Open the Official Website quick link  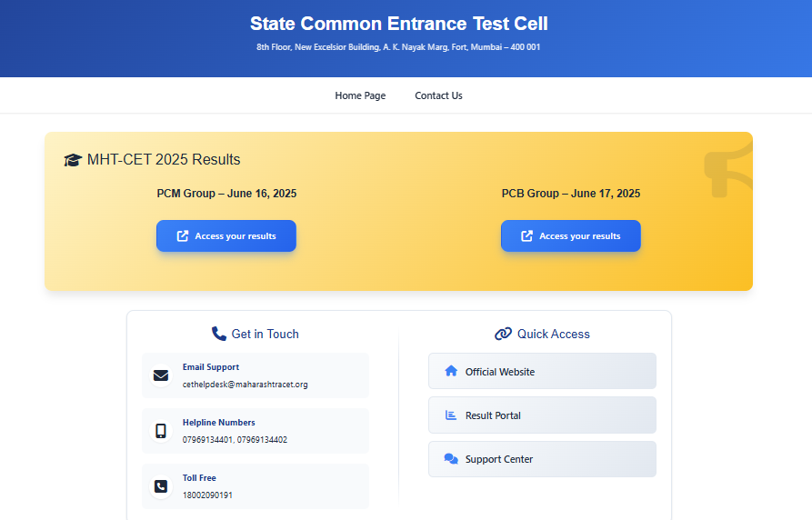542,371
